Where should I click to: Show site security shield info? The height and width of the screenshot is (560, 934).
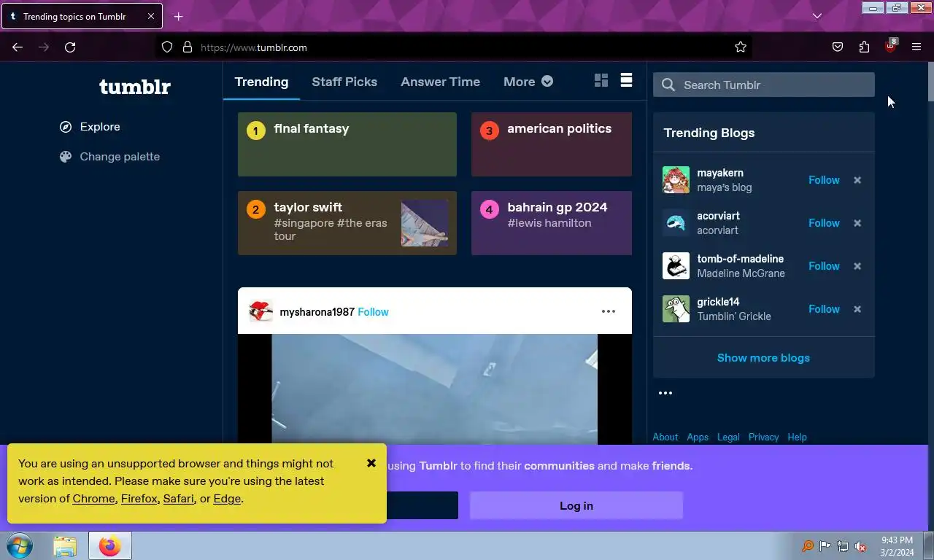(x=167, y=47)
